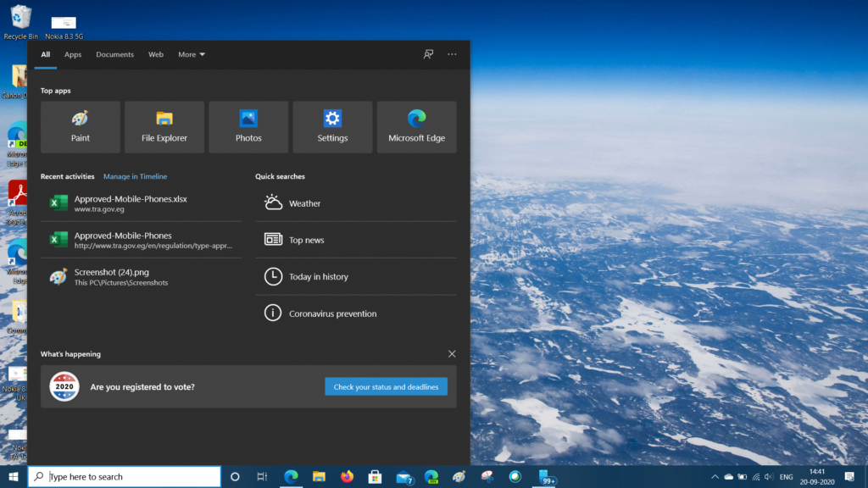Click Check your status and deadlines
This screenshot has height=488, width=868.
tap(386, 385)
